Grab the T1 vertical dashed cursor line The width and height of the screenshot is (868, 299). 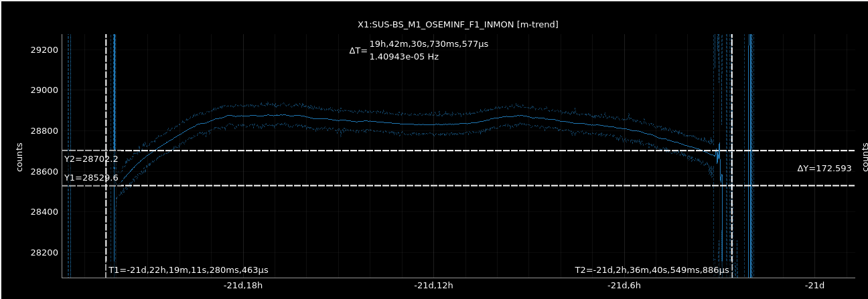pos(106,156)
